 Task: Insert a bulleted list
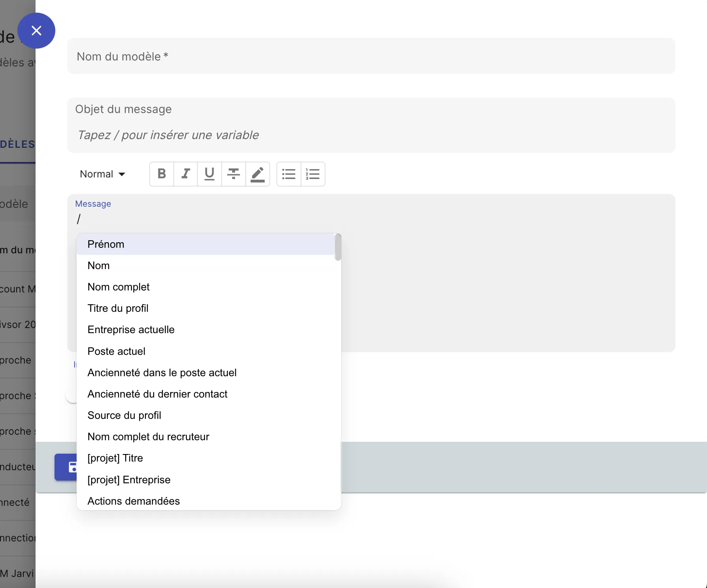tap(289, 174)
